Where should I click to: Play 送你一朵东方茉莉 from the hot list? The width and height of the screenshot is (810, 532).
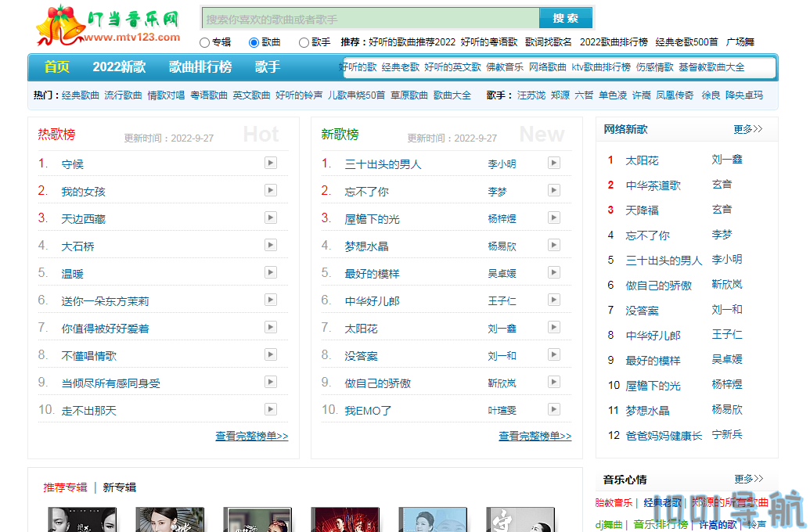pyautogui.click(x=270, y=300)
